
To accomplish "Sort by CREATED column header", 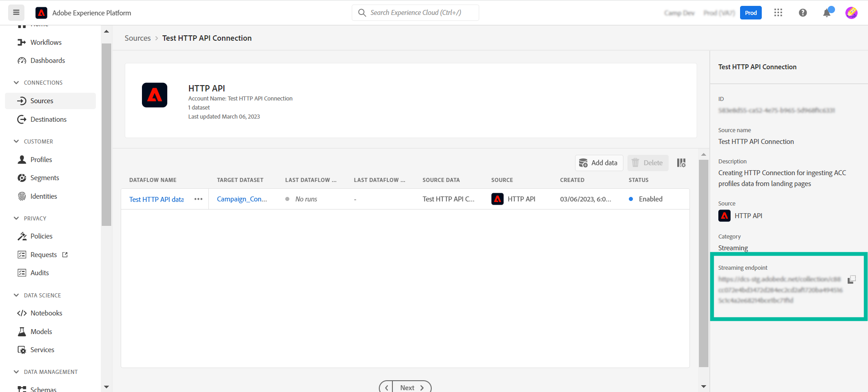I will [572, 180].
